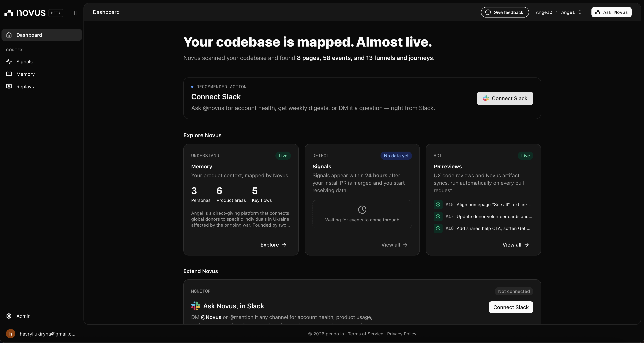Click View all in the Signals card
The width and height of the screenshot is (644, 343).
[394, 245]
